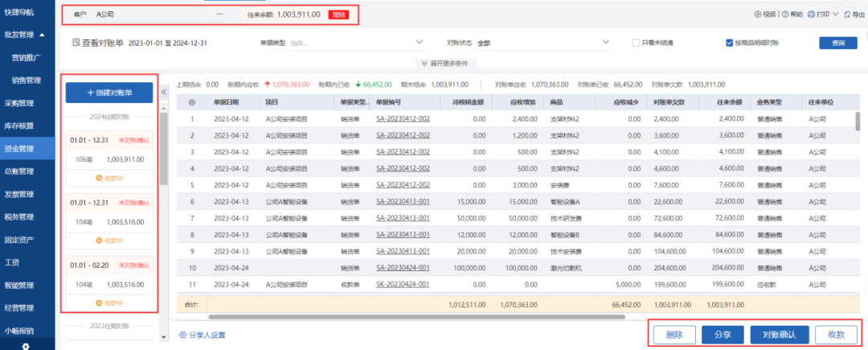Open the settings gear at sidebar bottom
Viewport: 868px width, 350px height.
point(25,346)
